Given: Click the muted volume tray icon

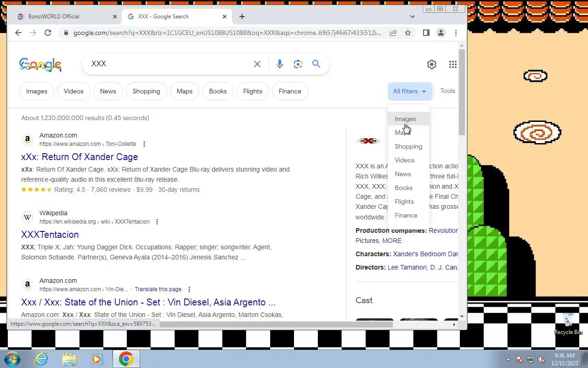Looking at the screenshot, I should point(542,359).
